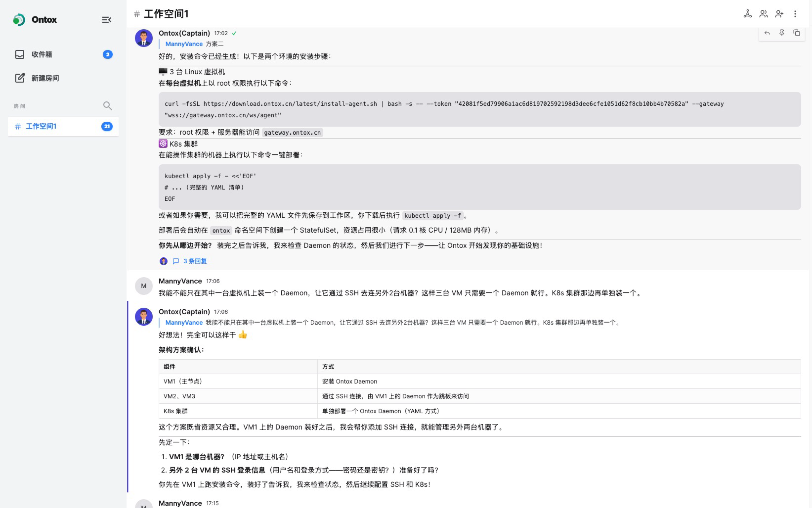
Task: Click the Ontox logo
Action: pos(19,20)
